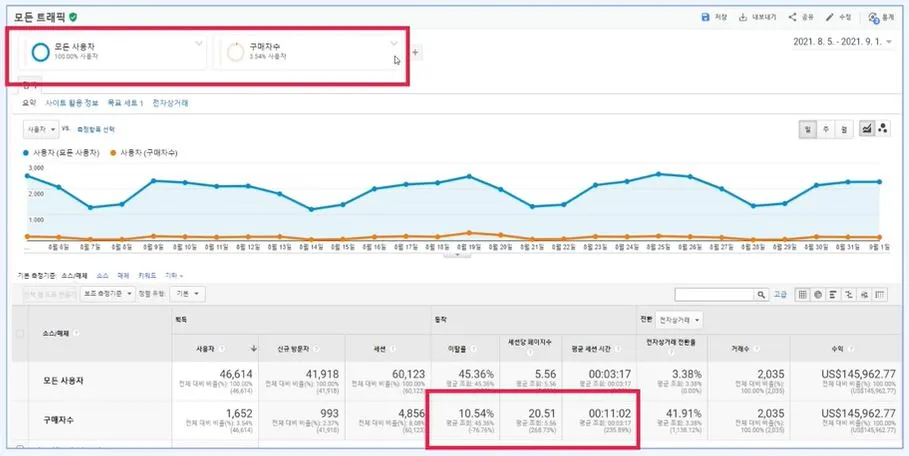The width and height of the screenshot is (909, 456).
Task: Click the 46,614 value in the 모든 사용자 row
Action: tap(237, 374)
